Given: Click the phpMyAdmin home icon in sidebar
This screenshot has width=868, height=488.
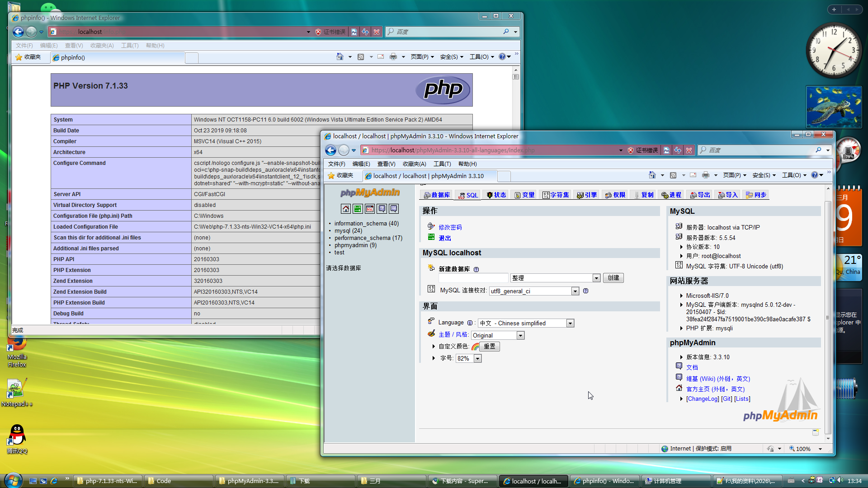Looking at the screenshot, I should pyautogui.click(x=346, y=209).
